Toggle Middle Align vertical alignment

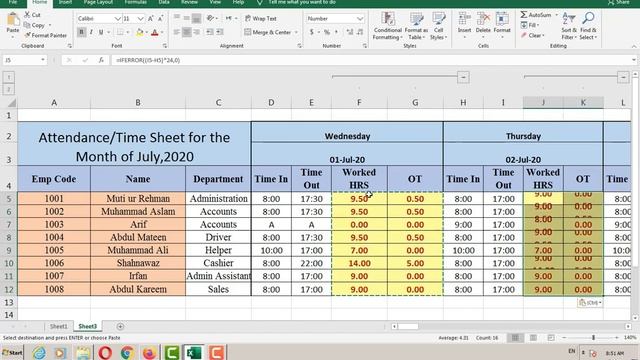click(x=187, y=18)
